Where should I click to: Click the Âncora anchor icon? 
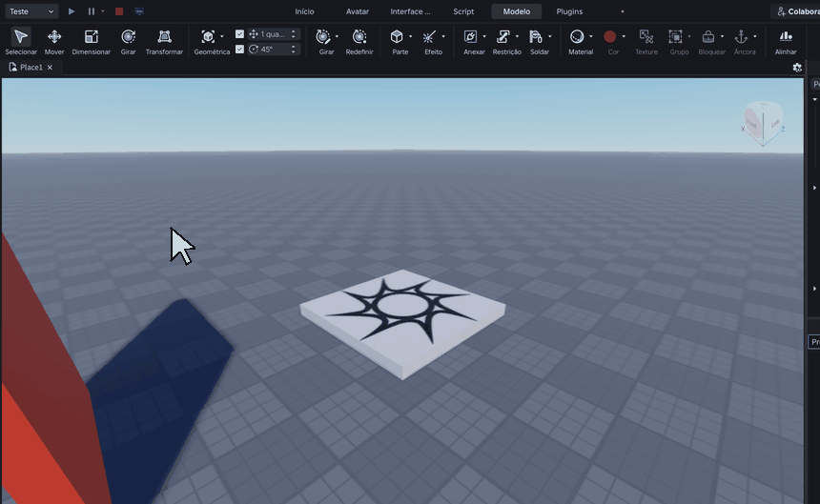tap(741, 36)
